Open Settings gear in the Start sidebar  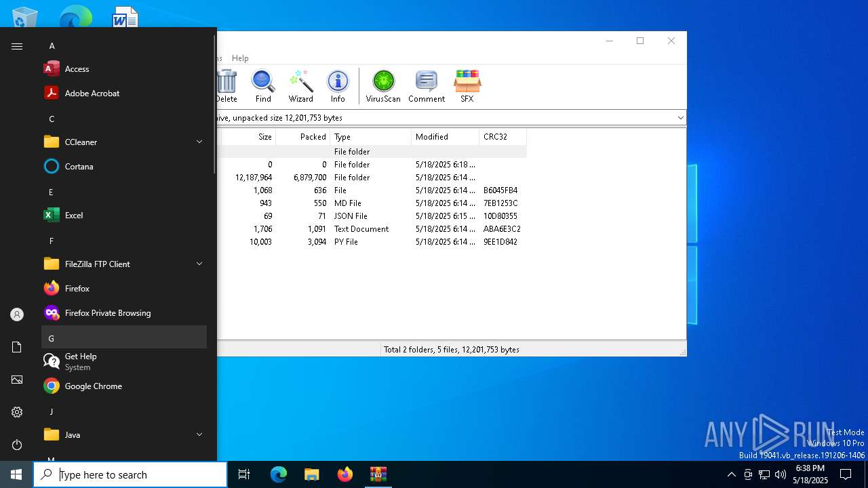pyautogui.click(x=17, y=412)
